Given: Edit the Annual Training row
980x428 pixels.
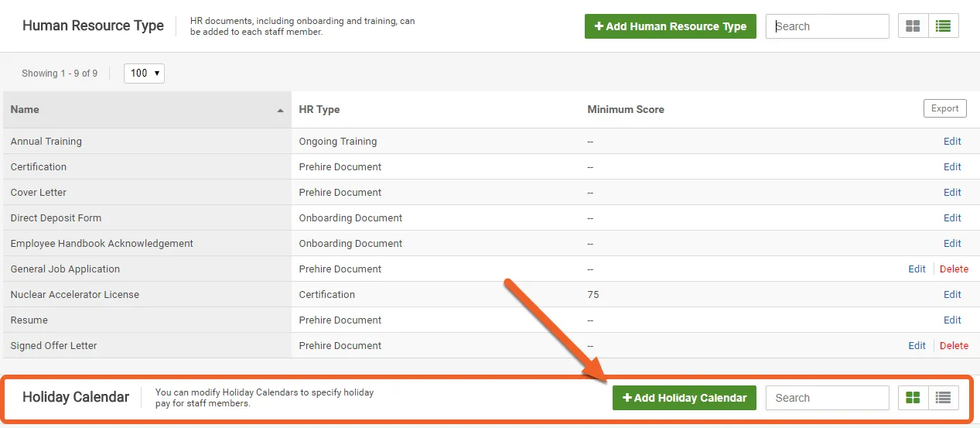Looking at the screenshot, I should tap(952, 142).
